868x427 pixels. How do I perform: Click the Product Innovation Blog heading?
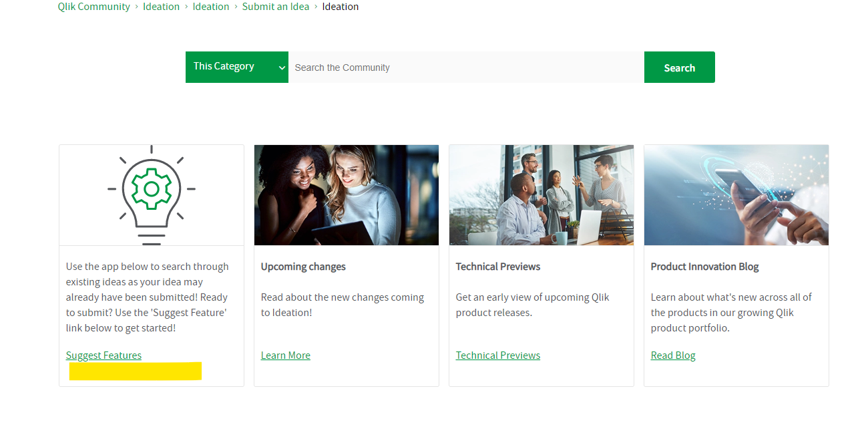pyautogui.click(x=704, y=266)
